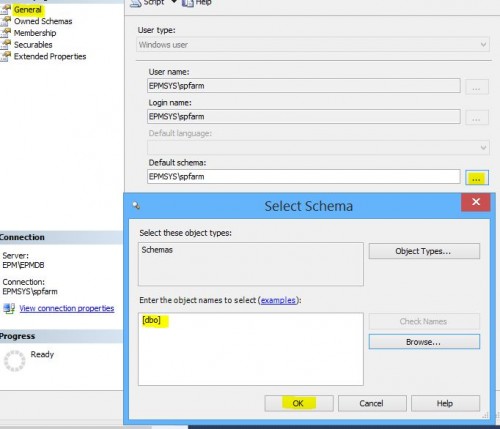Image resolution: width=500 pixels, height=429 pixels.
Task: Open the Script dropdown arrow
Action: point(174,2)
